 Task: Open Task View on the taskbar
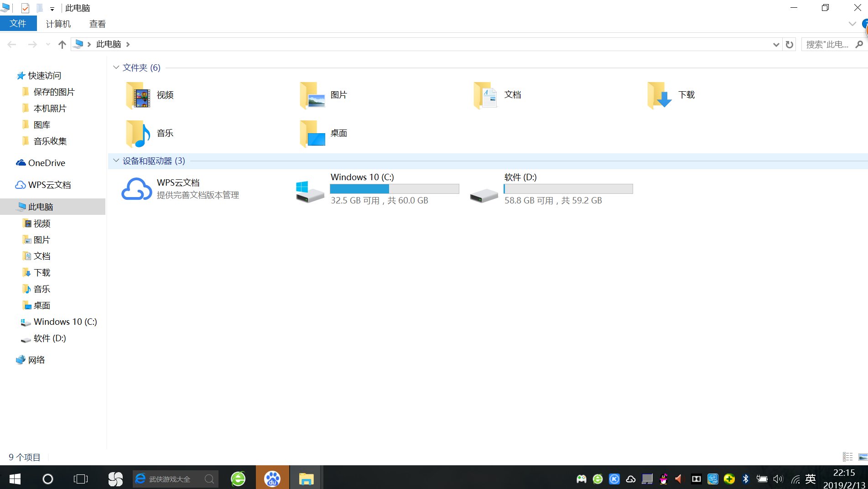click(x=80, y=479)
